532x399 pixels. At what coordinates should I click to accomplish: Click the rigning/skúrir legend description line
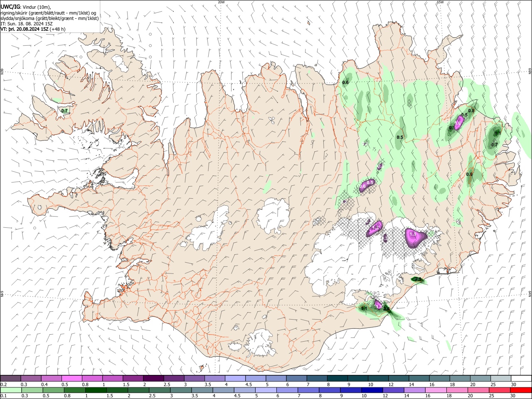[x=48, y=13]
